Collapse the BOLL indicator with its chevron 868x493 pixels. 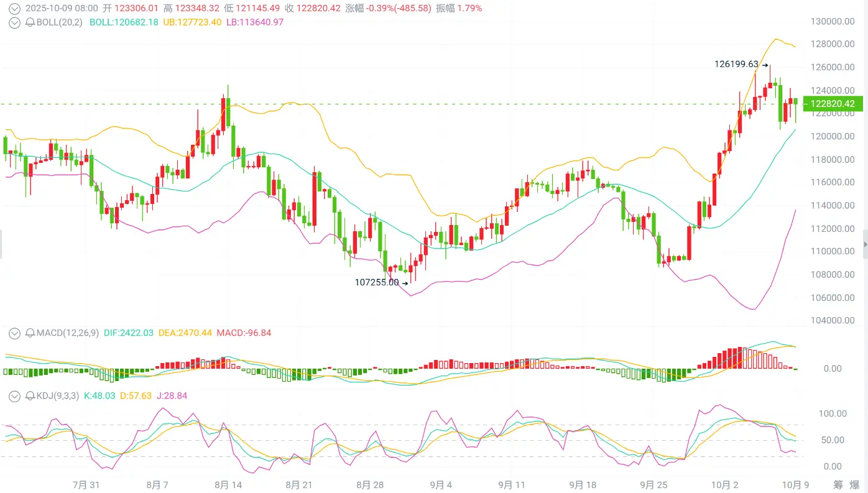pyautogui.click(x=14, y=22)
